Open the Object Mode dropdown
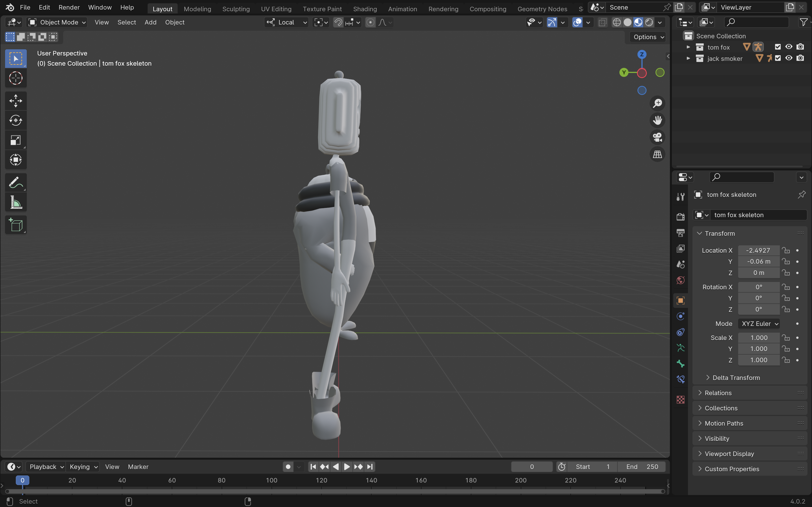This screenshot has width=812, height=507. 57,23
